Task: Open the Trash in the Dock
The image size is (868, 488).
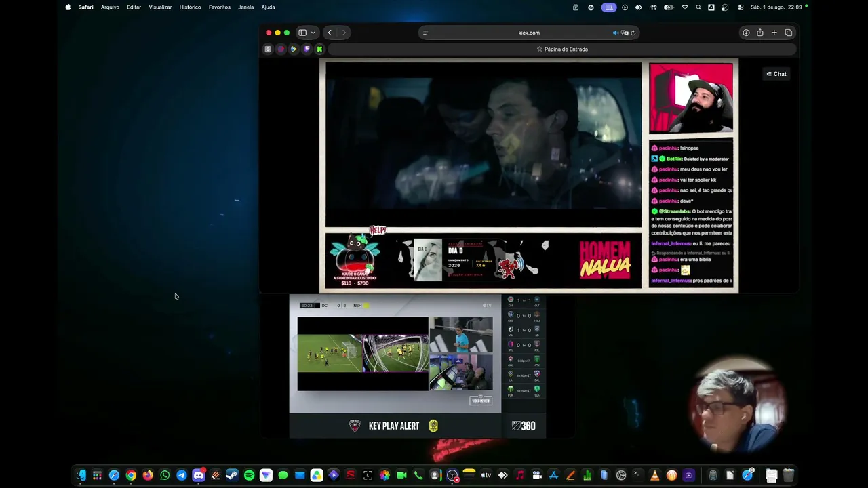Action: pos(788,475)
